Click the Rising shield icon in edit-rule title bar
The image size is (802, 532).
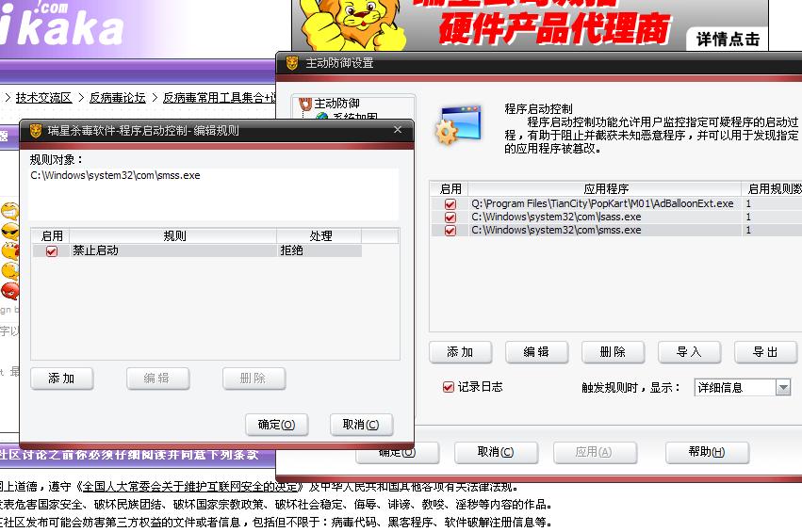35,131
